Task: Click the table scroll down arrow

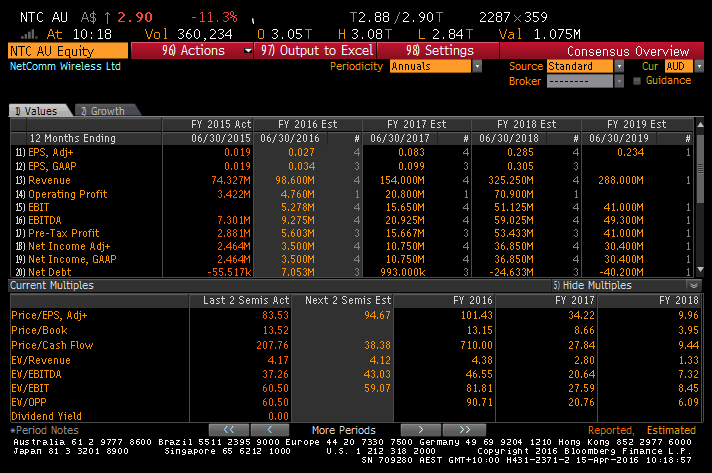Action: point(700,270)
